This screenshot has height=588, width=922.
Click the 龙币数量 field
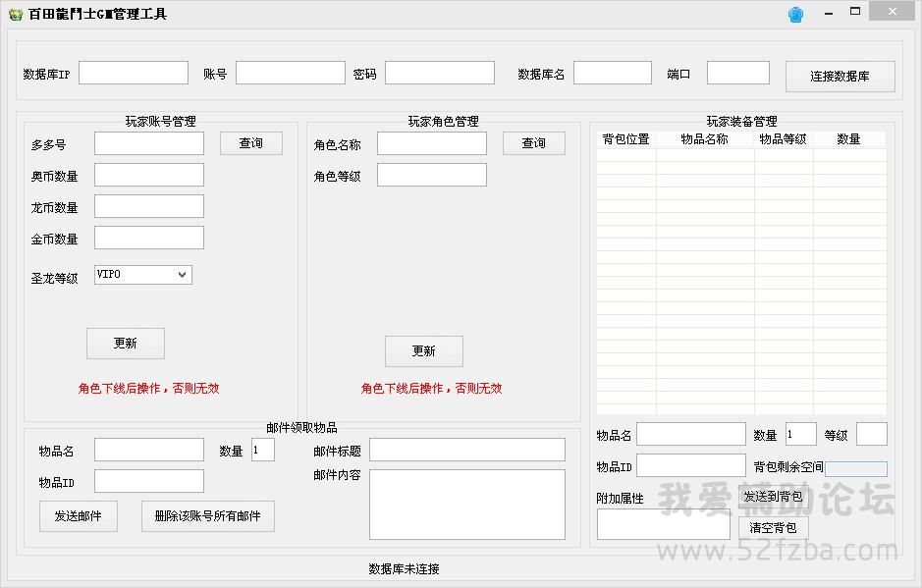pyautogui.click(x=149, y=206)
